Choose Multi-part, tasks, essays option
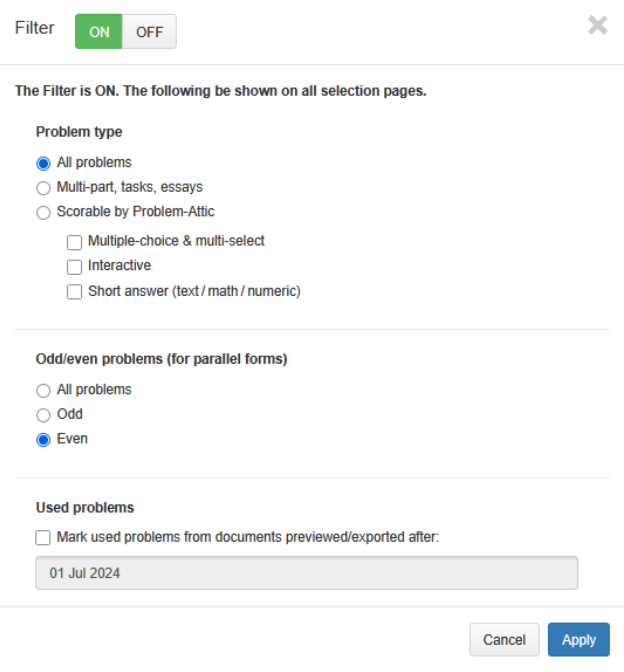Image resolution: width=624 pixels, height=672 pixels. point(43,188)
